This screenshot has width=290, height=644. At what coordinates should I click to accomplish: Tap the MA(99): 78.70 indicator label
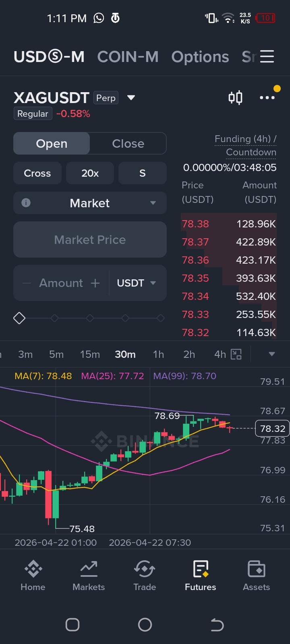[184, 376]
